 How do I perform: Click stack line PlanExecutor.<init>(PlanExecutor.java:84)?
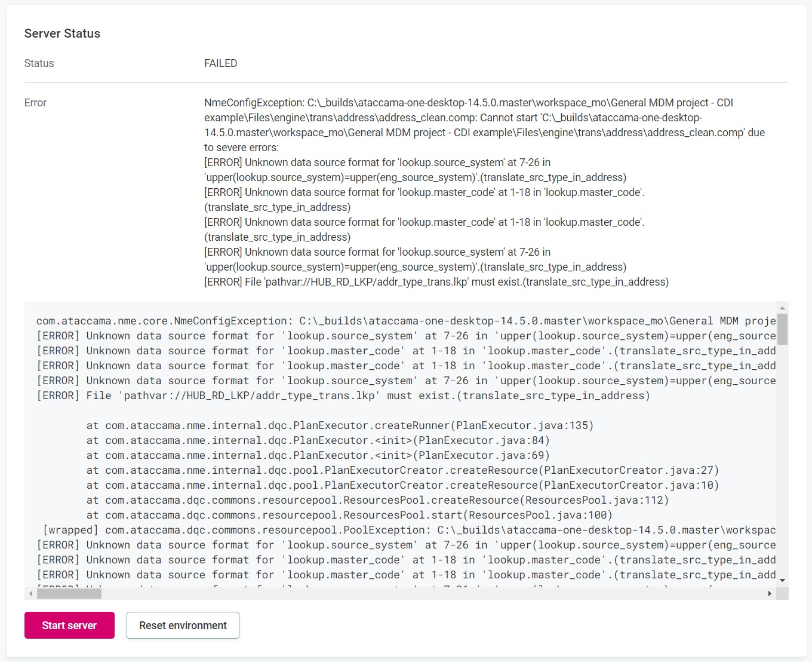coord(318,440)
